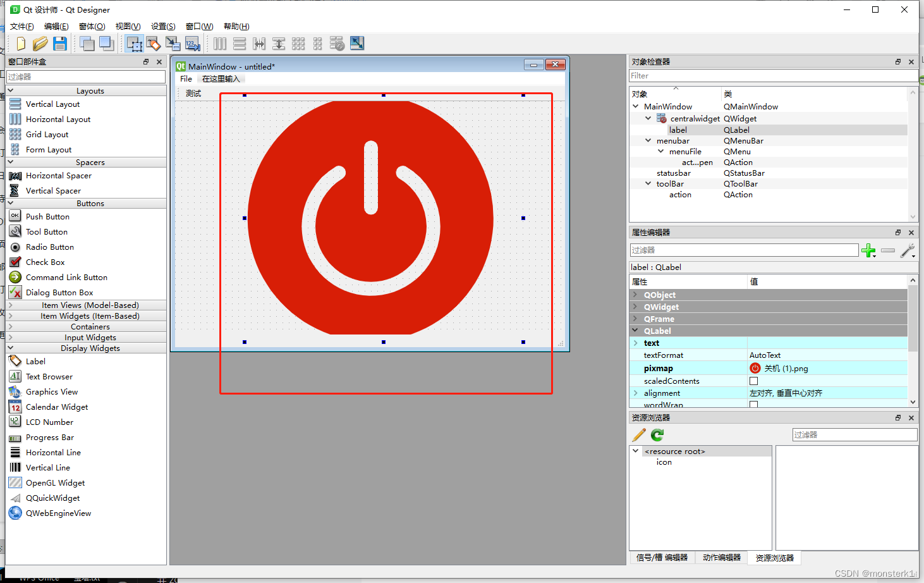This screenshot has height=583, width=924.
Task: Select the New Form toolbar icon
Action: click(20, 44)
